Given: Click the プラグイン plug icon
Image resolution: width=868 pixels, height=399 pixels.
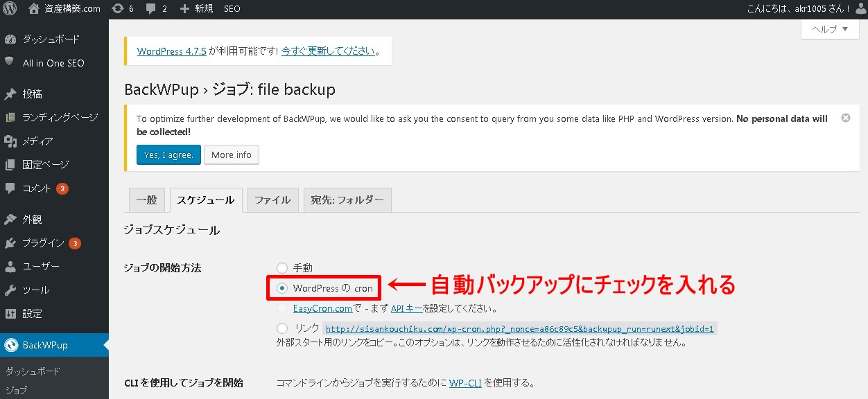Looking at the screenshot, I should [10, 243].
